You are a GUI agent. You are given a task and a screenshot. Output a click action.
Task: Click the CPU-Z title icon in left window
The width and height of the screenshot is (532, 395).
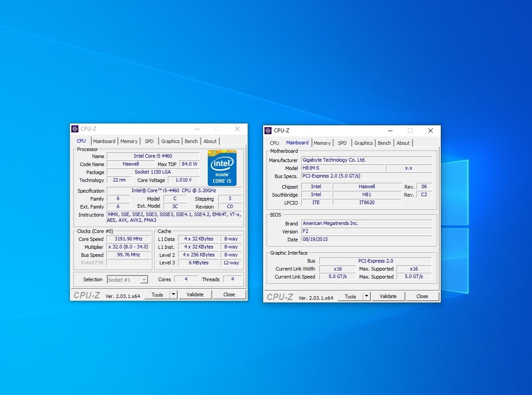tap(75, 129)
